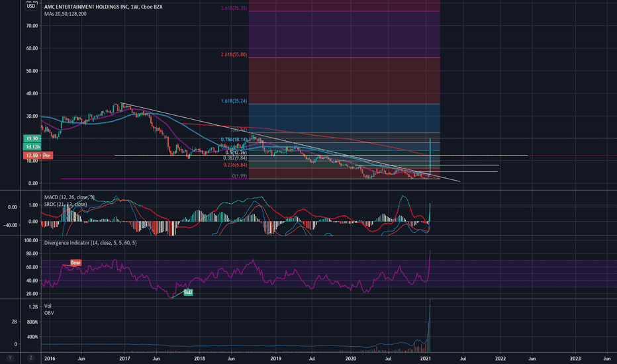Viewport: 617px width, 364px height.
Task: Click the Y scale button at bottom left
Action: pyautogui.click(x=10, y=357)
